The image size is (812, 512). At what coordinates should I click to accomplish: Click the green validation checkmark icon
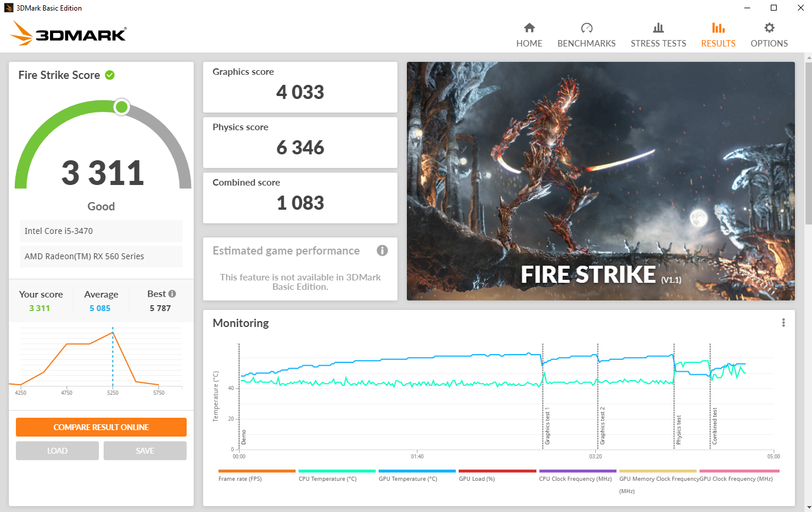(110, 75)
